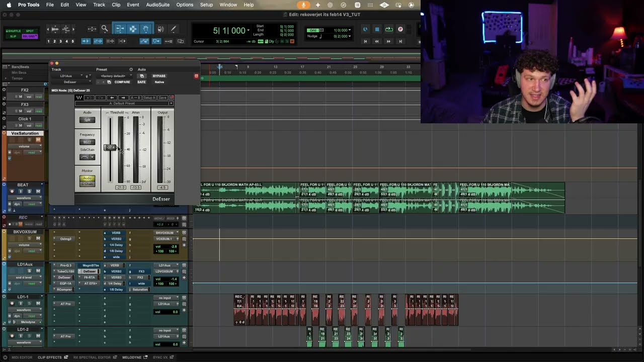Click A→B copy button in Waves toolbar
The width and height of the screenshot is (644, 362).
tap(135, 98)
